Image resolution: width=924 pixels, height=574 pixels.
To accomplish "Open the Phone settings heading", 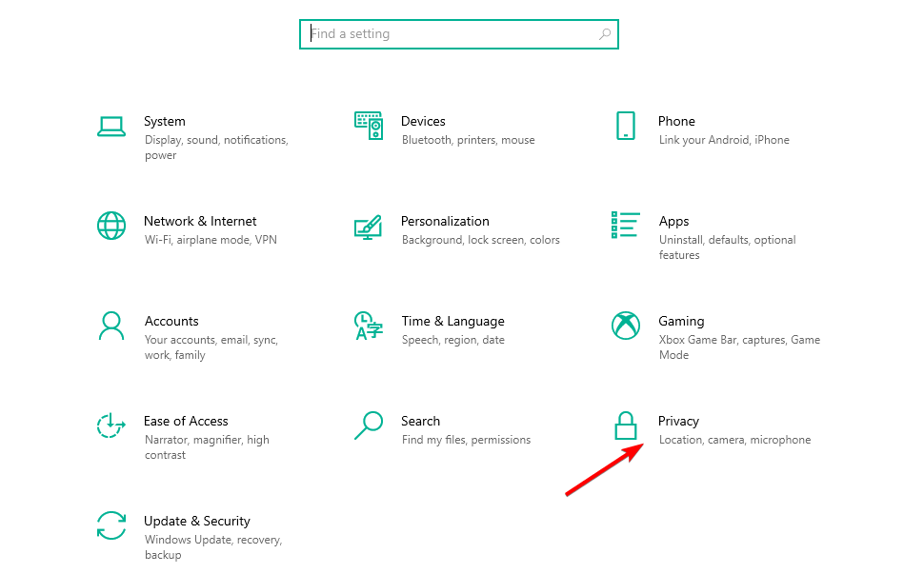I will coord(676,121).
